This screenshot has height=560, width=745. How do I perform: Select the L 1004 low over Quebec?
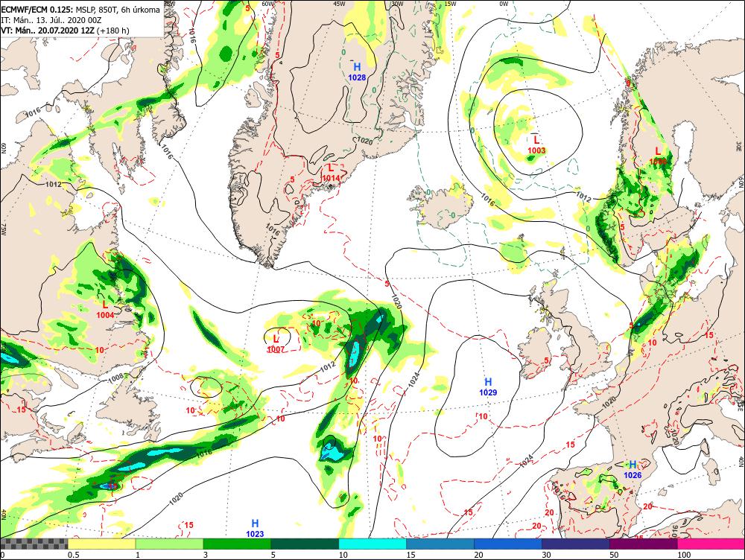tap(105, 310)
